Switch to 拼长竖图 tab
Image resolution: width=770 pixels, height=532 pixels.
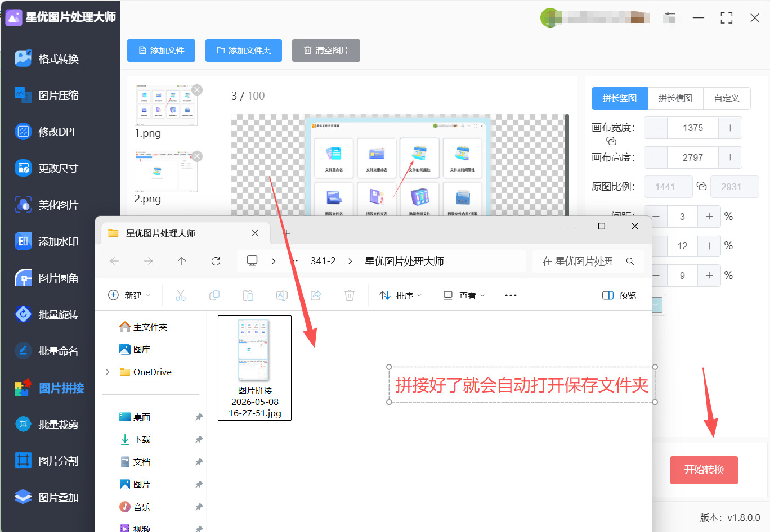620,98
